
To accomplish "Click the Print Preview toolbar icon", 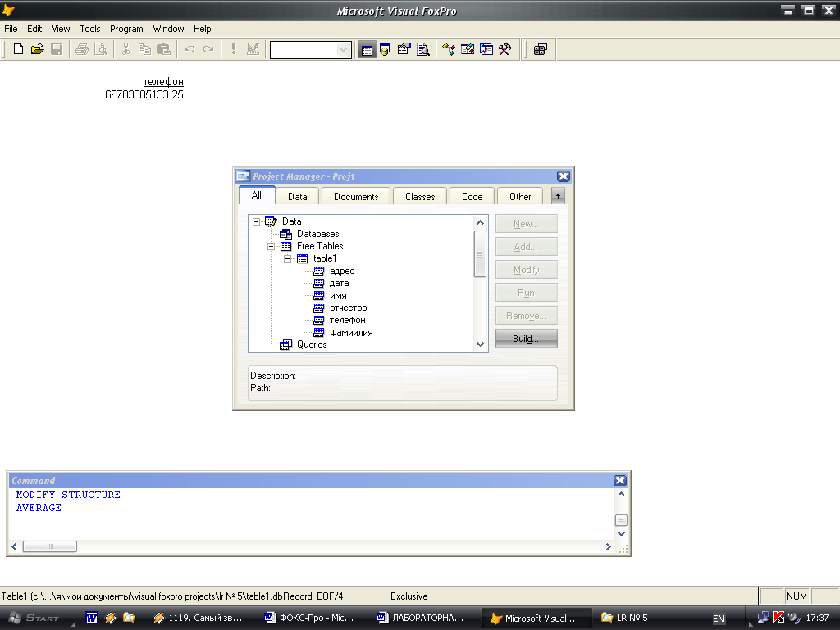I will click(101, 49).
